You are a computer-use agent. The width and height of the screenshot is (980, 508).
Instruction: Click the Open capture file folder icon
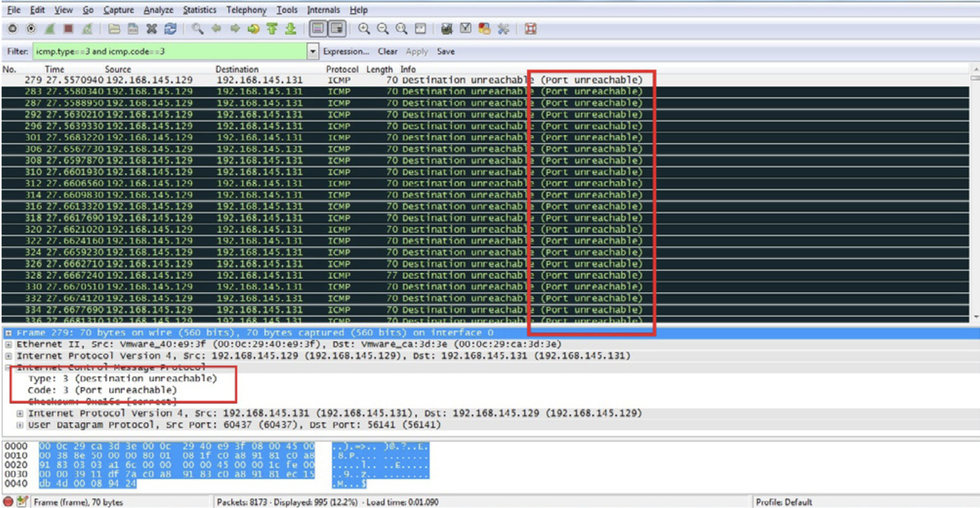(x=114, y=29)
